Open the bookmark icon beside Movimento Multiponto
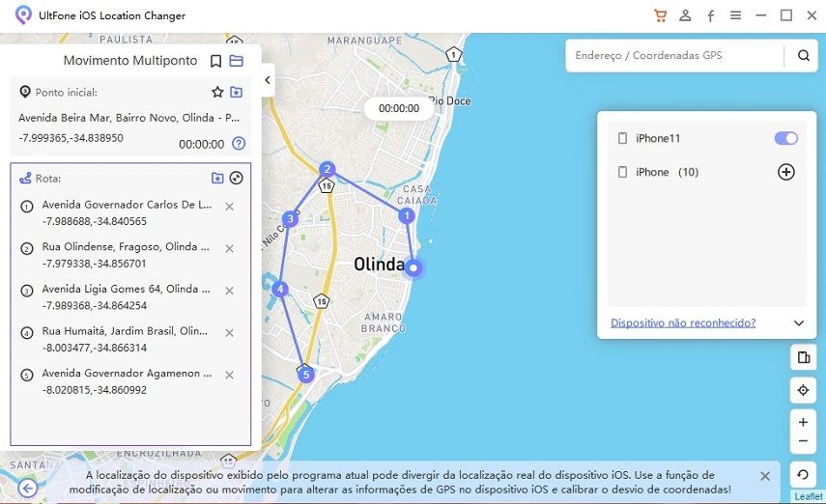826x504 pixels. (x=215, y=61)
